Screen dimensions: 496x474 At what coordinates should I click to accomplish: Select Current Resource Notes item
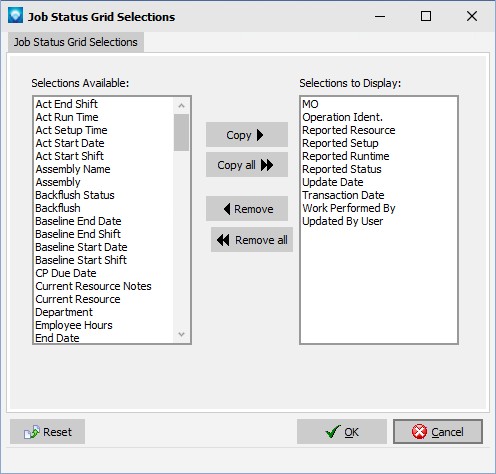[x=93, y=286]
